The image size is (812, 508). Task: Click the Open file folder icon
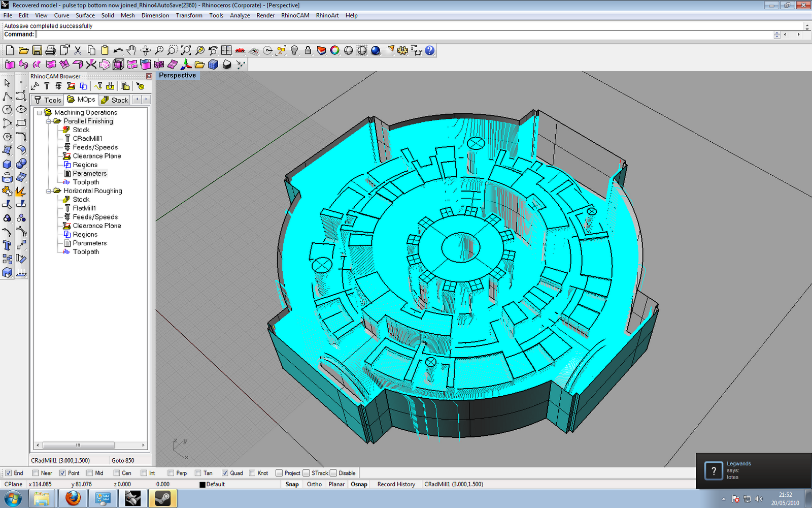(x=23, y=50)
